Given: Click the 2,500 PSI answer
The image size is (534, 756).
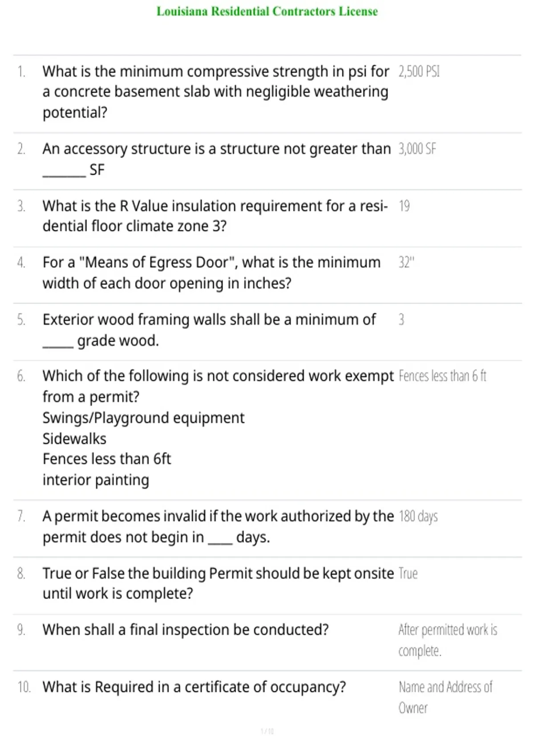Looking at the screenshot, I should (x=419, y=71).
